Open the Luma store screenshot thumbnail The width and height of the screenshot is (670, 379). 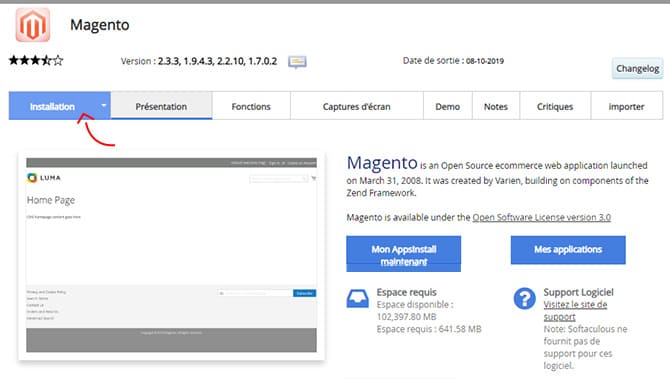171,256
